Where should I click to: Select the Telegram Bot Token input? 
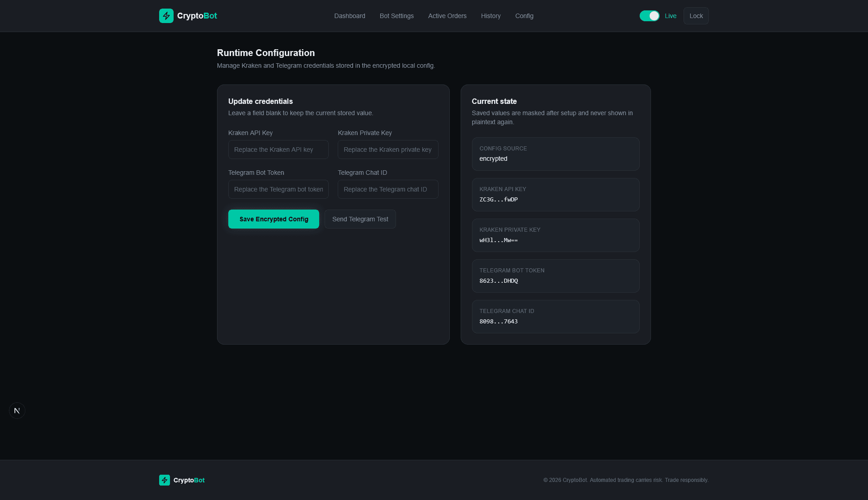click(x=278, y=189)
